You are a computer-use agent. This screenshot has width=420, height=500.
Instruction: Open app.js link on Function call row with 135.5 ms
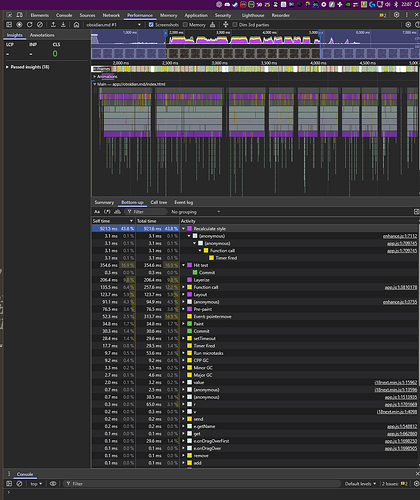click(x=401, y=287)
